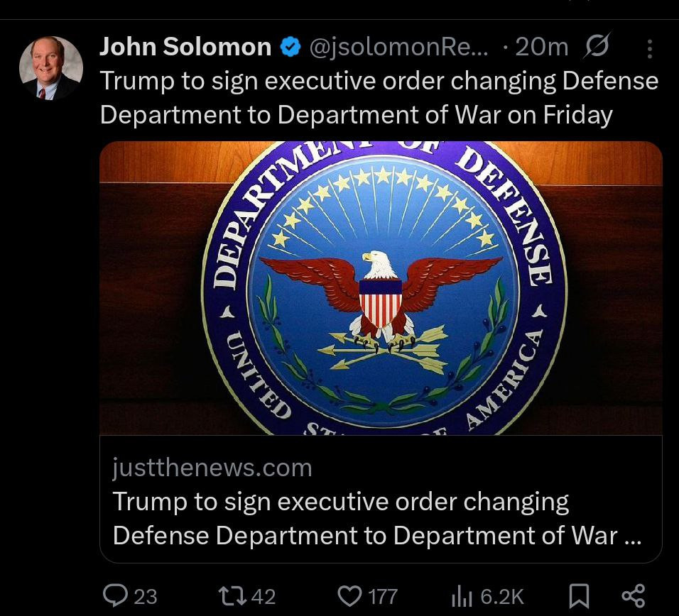The image size is (679, 616).
Task: Open the link card article headline
Action: tap(376, 519)
